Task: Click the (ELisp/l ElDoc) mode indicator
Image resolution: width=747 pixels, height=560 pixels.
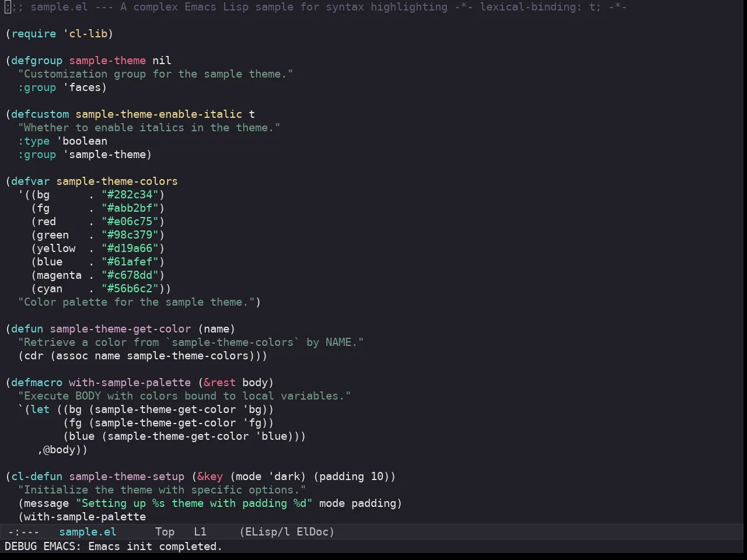Action: [287, 532]
